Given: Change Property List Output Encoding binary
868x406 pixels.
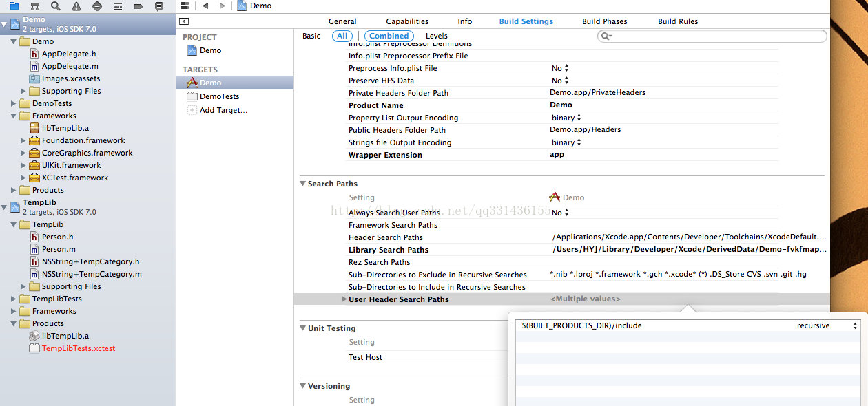Looking at the screenshot, I should 566,118.
